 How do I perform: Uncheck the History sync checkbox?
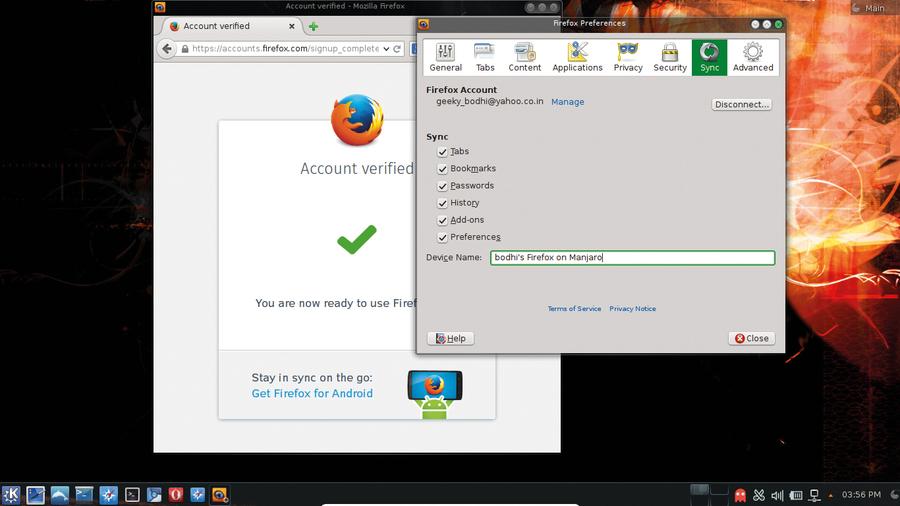442,203
